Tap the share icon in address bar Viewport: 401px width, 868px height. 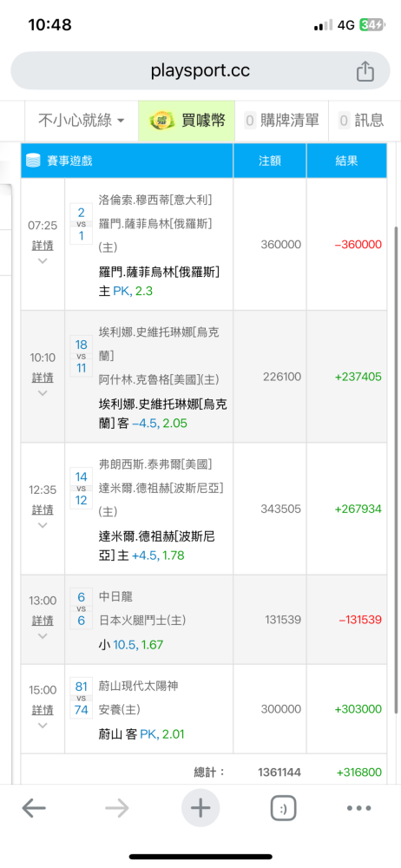click(x=365, y=71)
